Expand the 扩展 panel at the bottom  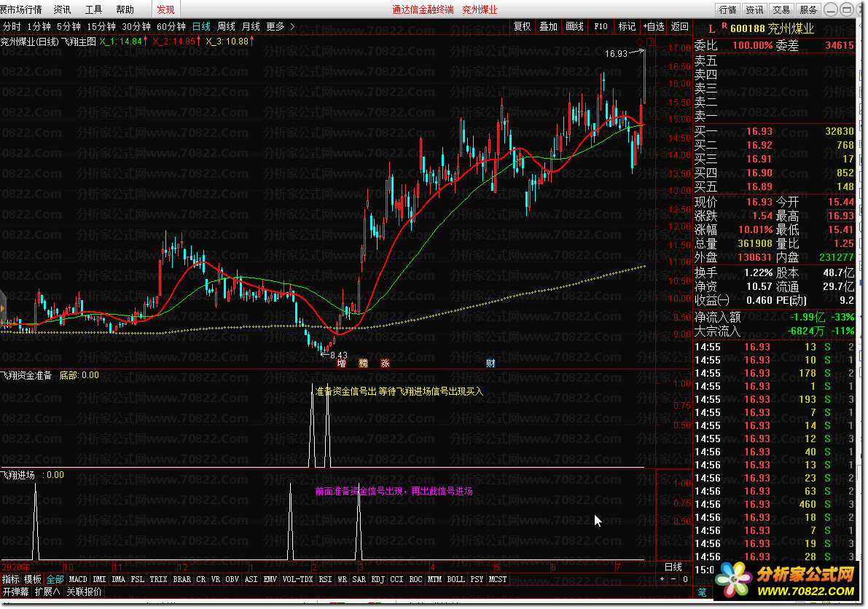[x=47, y=592]
